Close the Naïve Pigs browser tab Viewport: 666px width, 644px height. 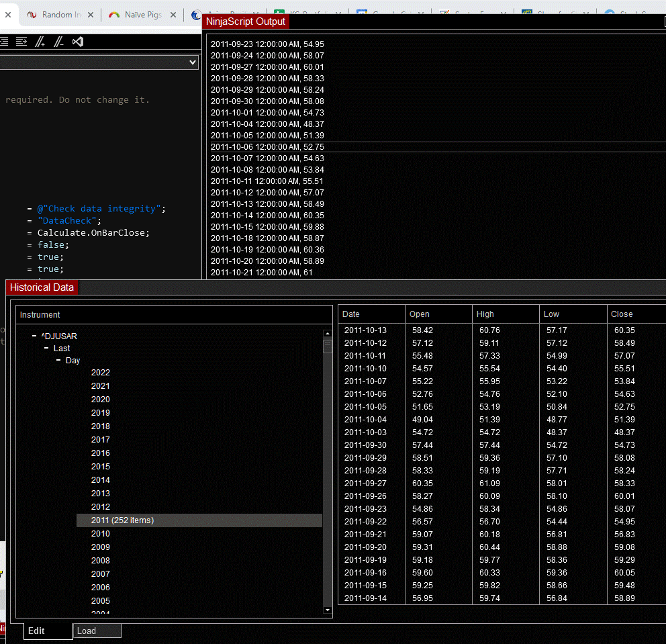(x=173, y=15)
